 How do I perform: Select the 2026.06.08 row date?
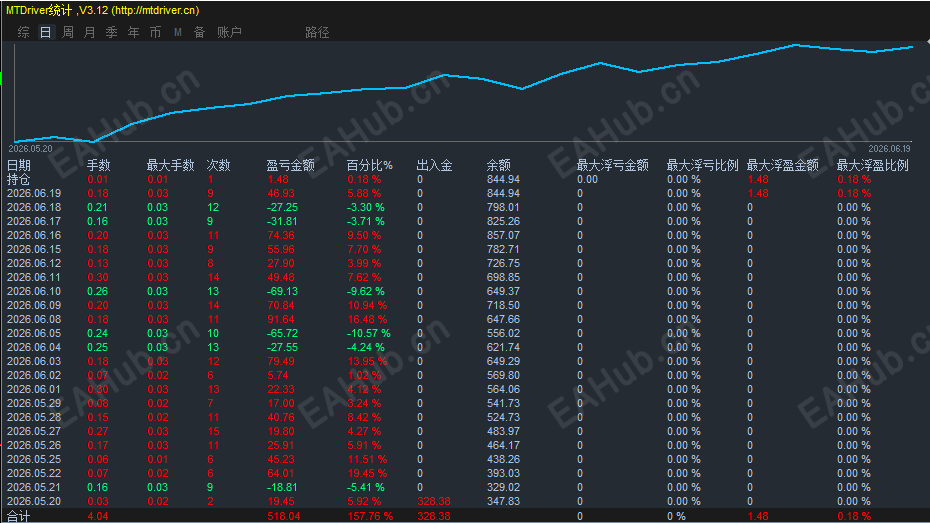point(34,319)
